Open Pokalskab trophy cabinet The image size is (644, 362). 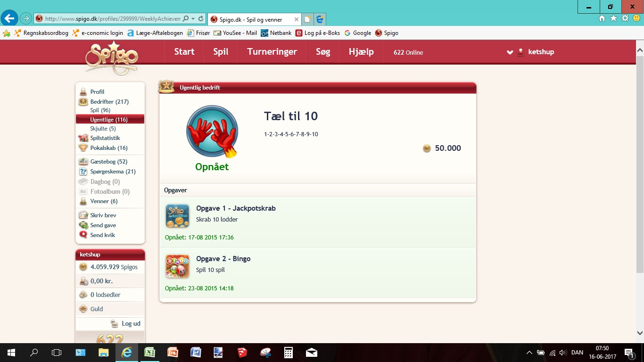(108, 148)
